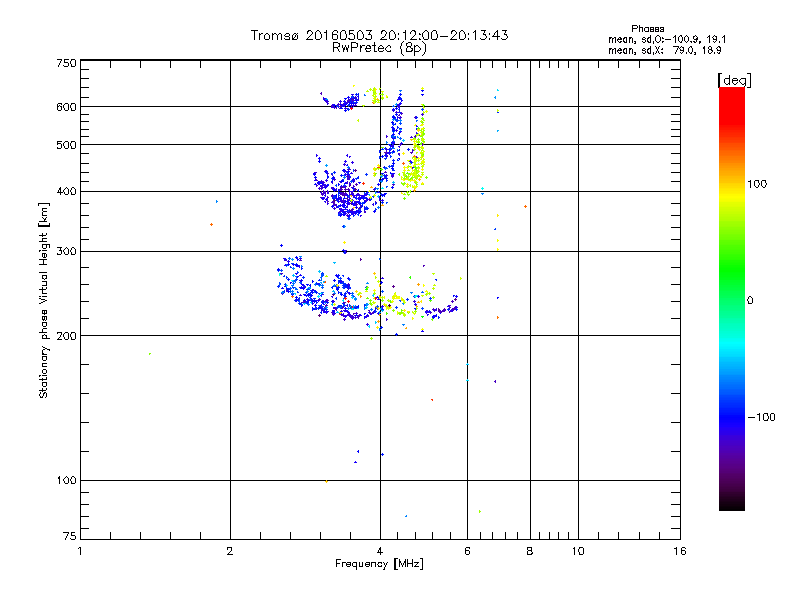Click the y-axis tick label "75"
Viewport: 800px width, 600px height.
(70, 536)
